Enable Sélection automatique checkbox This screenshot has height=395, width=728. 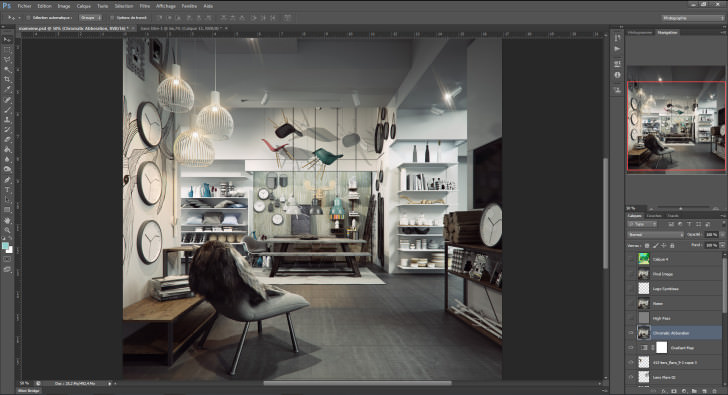tap(28, 18)
